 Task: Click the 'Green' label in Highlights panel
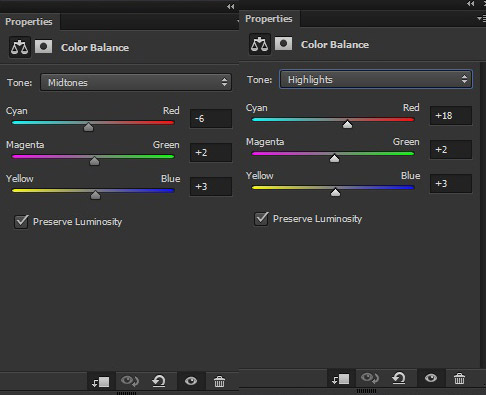coord(406,142)
